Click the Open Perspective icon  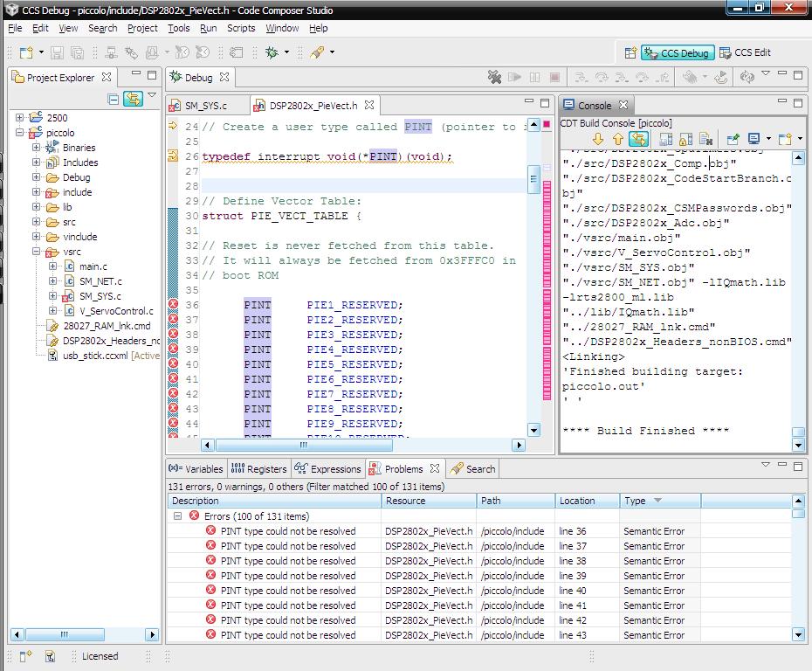coord(630,52)
